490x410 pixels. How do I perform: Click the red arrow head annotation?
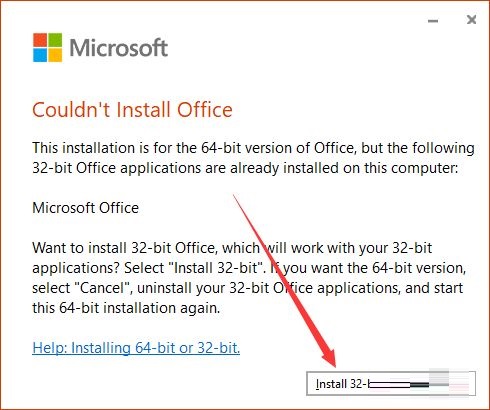pyautogui.click(x=329, y=358)
